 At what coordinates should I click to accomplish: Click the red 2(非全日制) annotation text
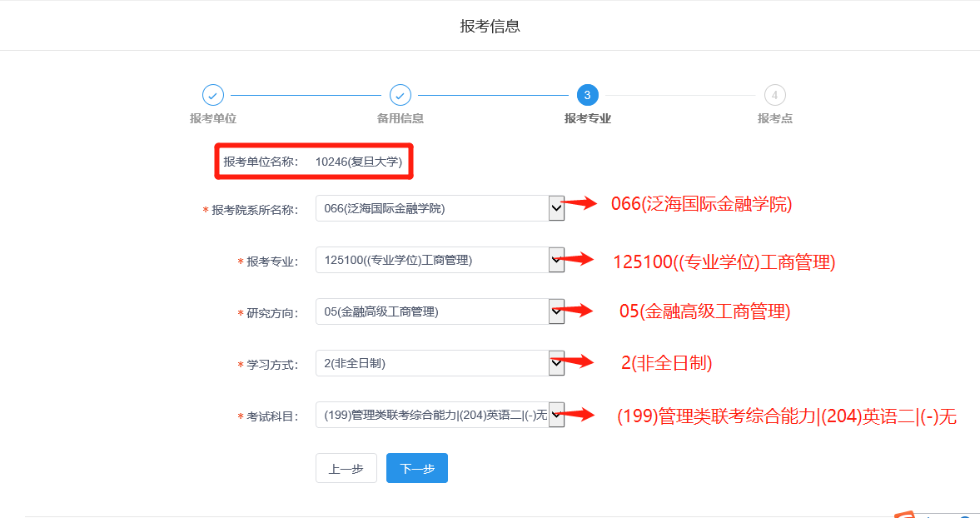tap(666, 362)
